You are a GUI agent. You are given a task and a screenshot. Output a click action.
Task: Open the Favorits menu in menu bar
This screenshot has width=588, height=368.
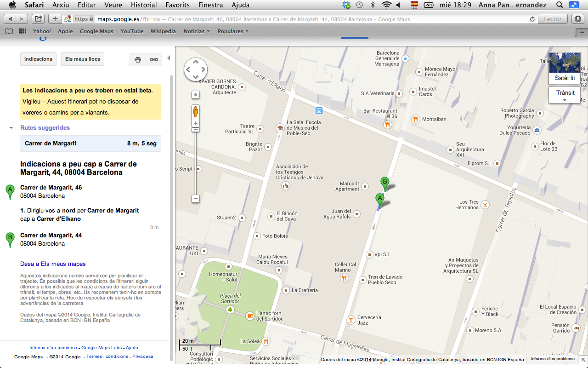[177, 5]
